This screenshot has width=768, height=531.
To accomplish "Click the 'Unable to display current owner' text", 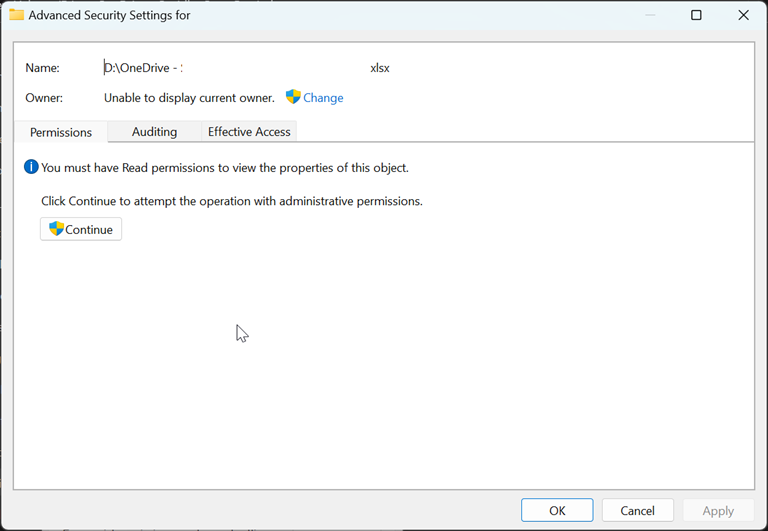I will pyautogui.click(x=189, y=98).
